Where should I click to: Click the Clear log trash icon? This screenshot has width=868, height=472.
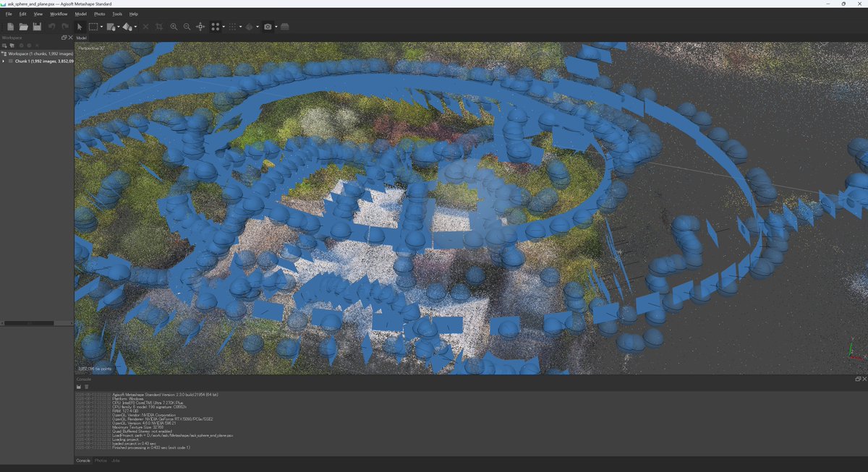(86, 387)
